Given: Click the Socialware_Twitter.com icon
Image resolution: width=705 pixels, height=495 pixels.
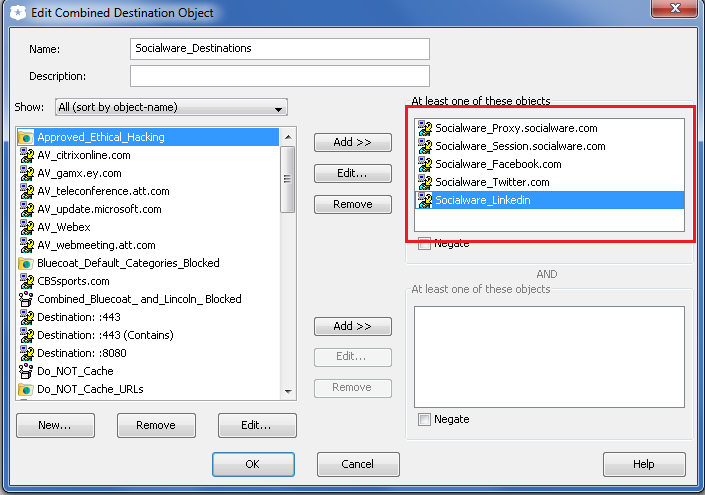Looking at the screenshot, I should click(424, 182).
